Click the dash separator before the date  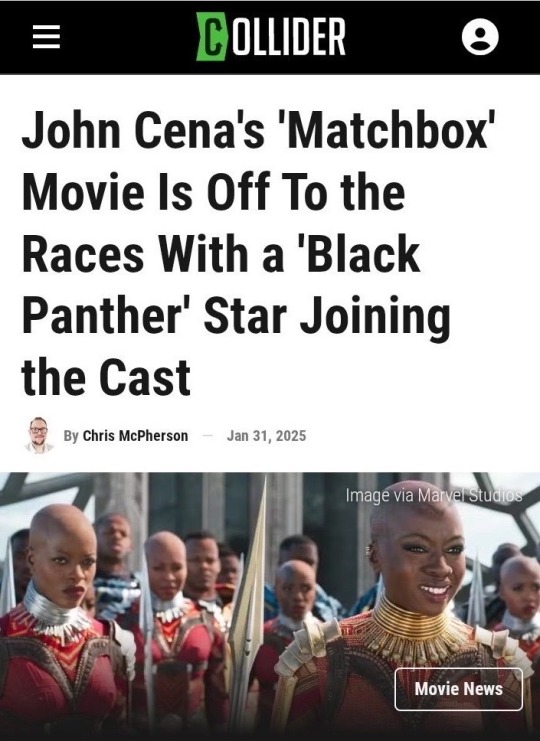click(207, 435)
